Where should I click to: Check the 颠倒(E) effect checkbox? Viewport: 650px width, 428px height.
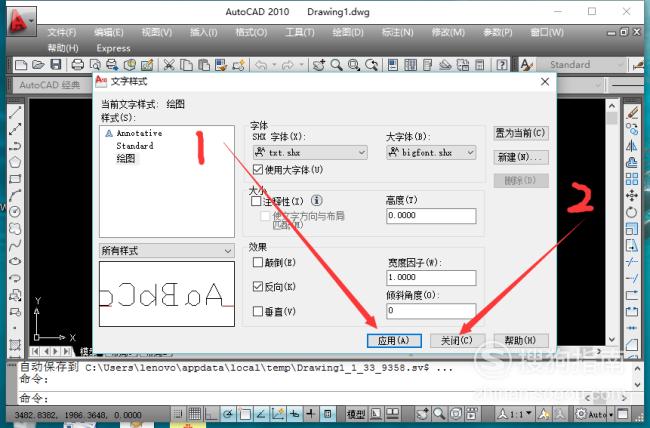pyautogui.click(x=258, y=262)
